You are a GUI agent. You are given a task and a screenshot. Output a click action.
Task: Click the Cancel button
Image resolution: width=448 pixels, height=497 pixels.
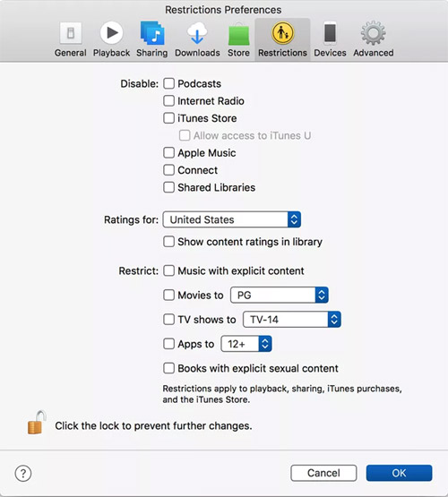[x=323, y=473]
